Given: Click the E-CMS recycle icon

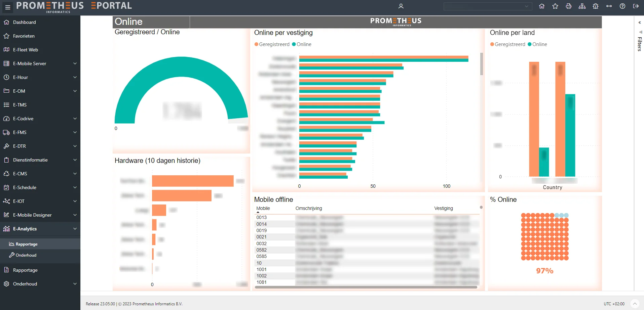Looking at the screenshot, I should coord(6,174).
